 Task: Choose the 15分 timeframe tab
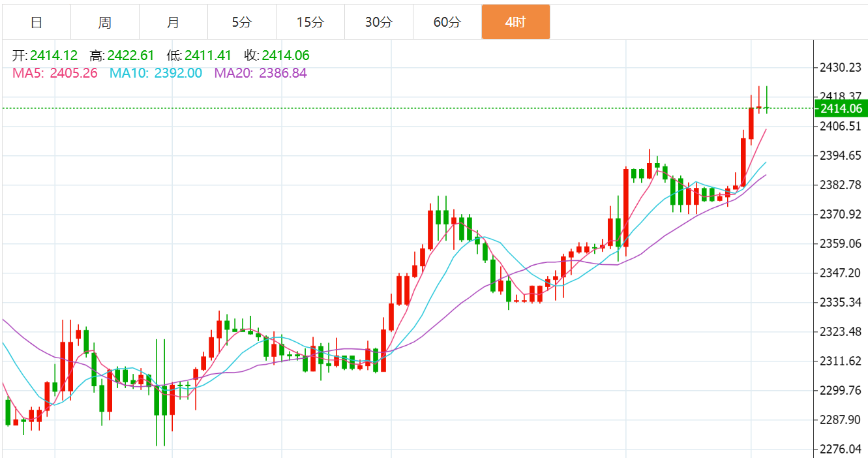tap(310, 22)
